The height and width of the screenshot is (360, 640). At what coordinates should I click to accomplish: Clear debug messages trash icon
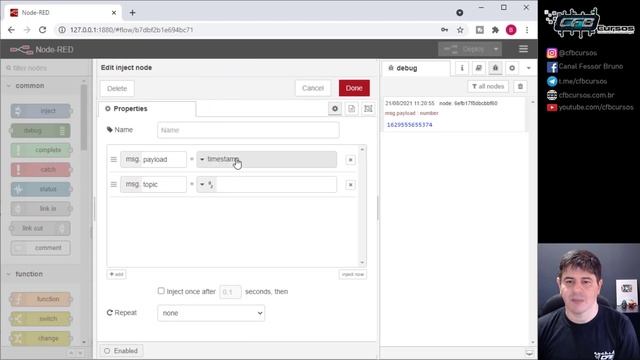tap(520, 87)
